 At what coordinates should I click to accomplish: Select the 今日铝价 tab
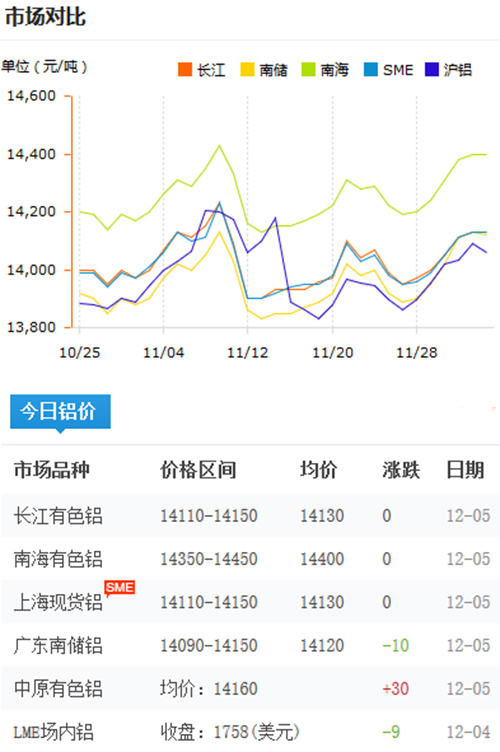[60, 411]
